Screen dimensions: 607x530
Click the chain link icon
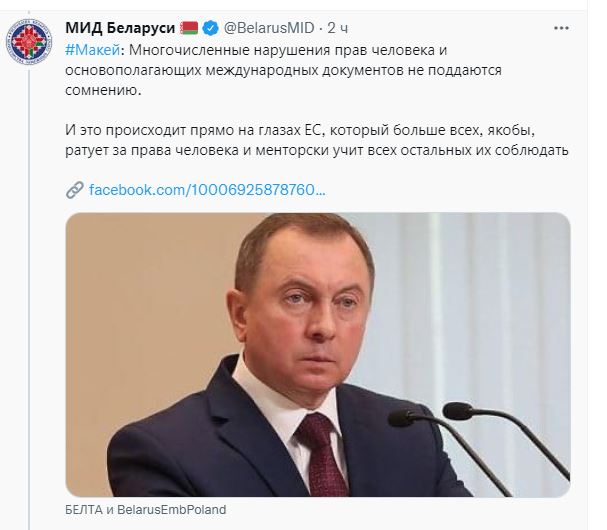[x=74, y=190]
